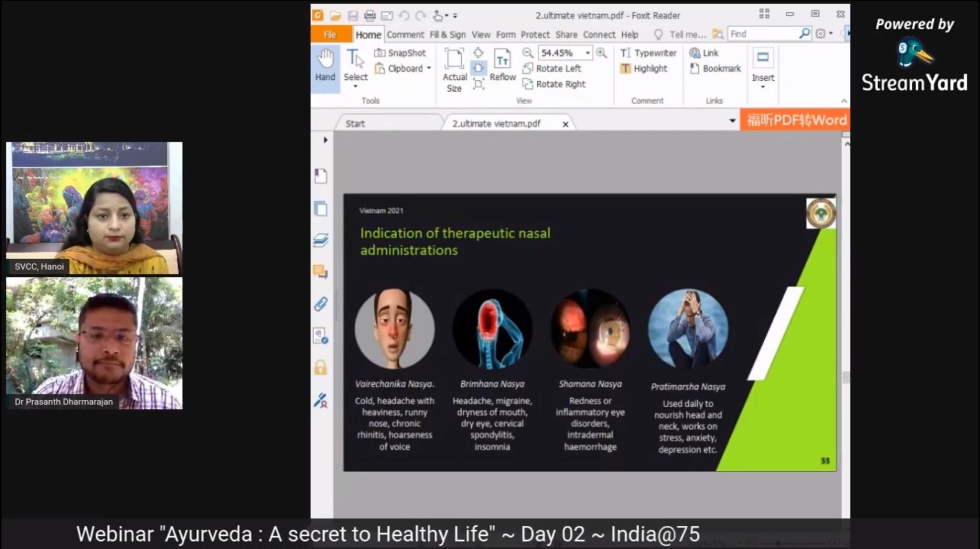Open the Attachments paperclip panel
This screenshot has width=980, height=549.
pos(321,304)
